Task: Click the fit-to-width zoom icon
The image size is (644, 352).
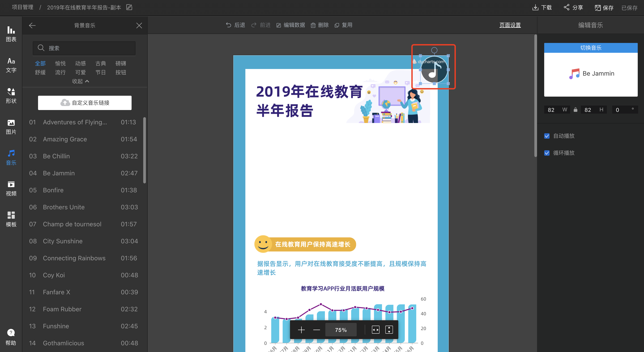Action: (x=375, y=330)
